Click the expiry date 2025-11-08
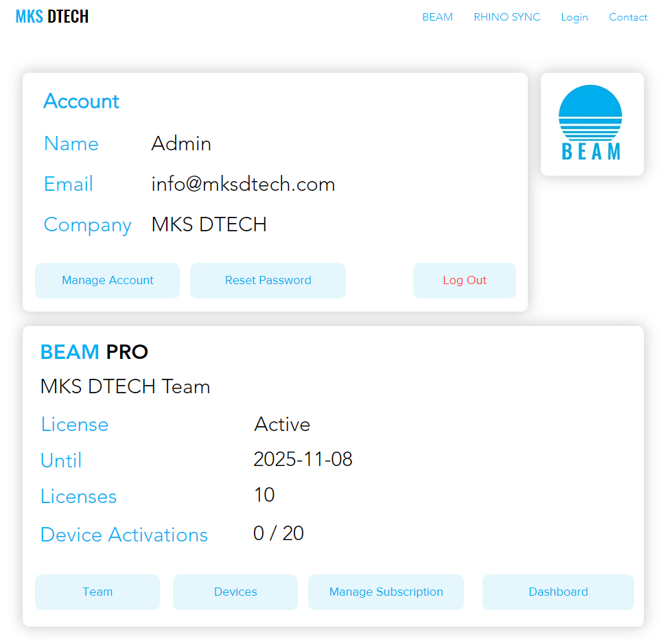The height and width of the screenshot is (641, 672). 303,459
